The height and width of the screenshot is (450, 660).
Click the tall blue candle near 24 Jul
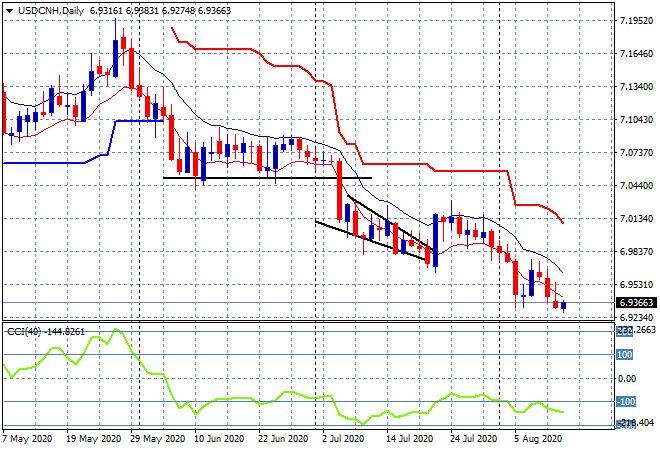point(435,240)
